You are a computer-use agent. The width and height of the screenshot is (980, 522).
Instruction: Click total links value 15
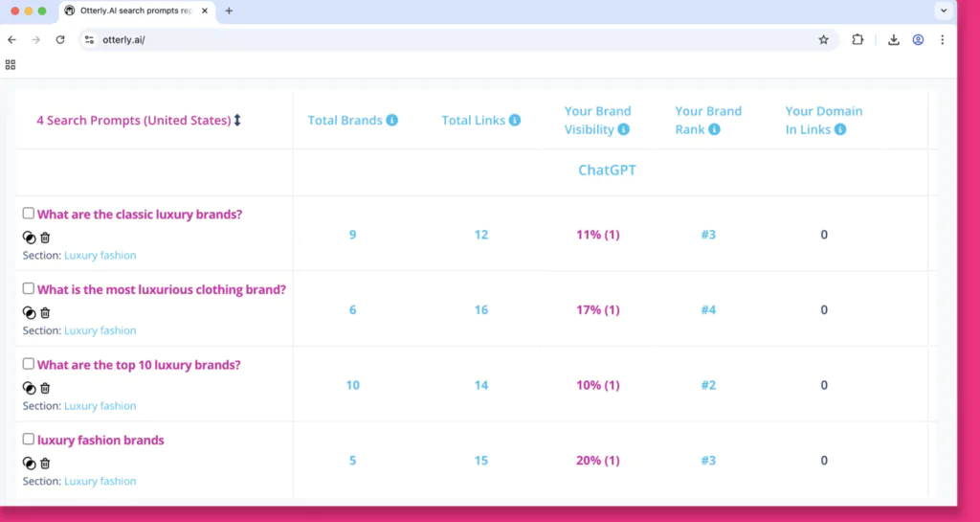point(480,460)
